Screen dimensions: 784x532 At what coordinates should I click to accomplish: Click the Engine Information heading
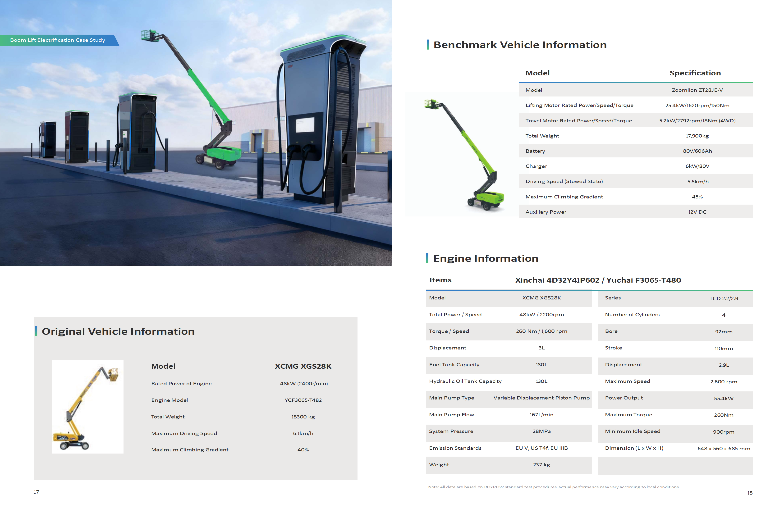tap(486, 258)
